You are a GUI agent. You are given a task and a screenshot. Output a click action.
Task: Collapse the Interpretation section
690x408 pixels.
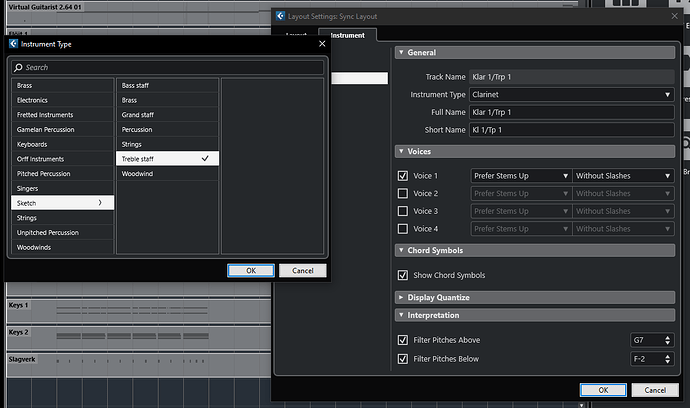click(x=401, y=315)
